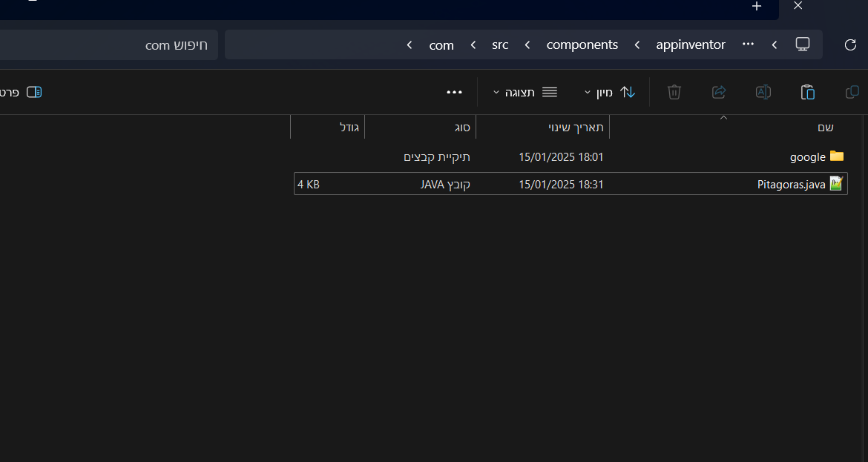Screen dimensions: 868x462
Task: Click the Paste clipboard icon
Action: (808, 92)
